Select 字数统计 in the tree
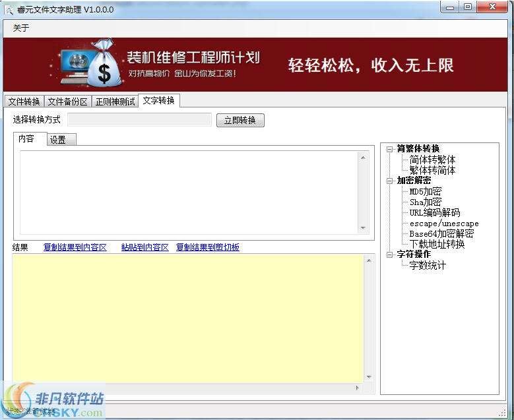 click(428, 265)
